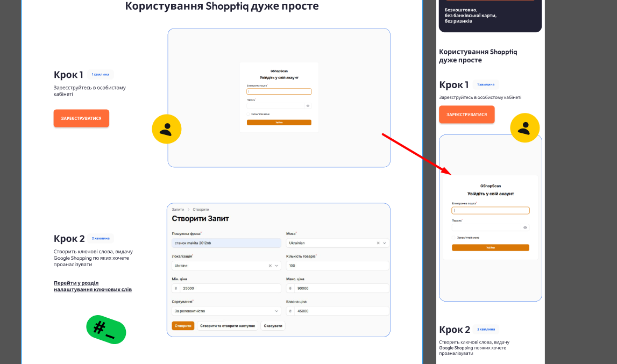
Task: Clear the Ukraine localization selection with X
Action: [270, 266]
